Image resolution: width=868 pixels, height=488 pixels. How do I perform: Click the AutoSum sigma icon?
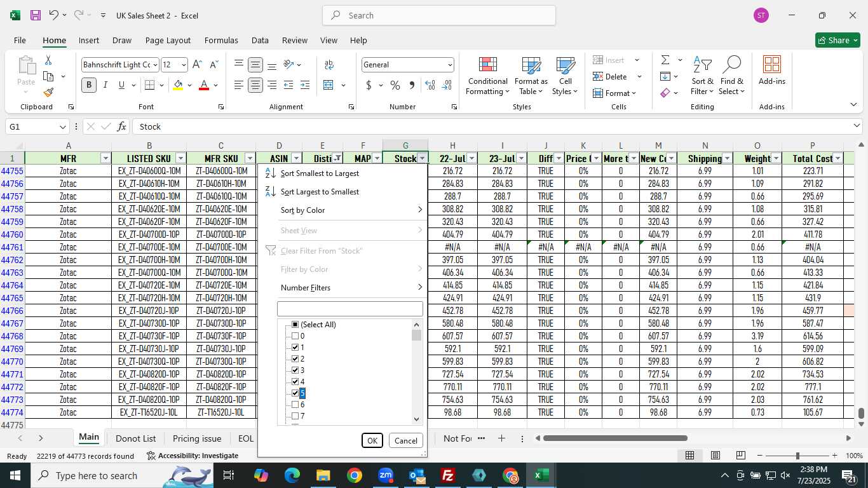[665, 60]
